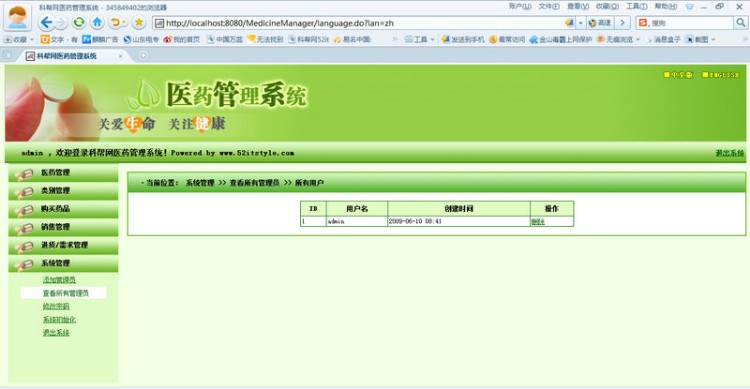Viewport: 750px width, 389px height.
Task: Click the yellow star favorites icon
Action: pos(139,22)
